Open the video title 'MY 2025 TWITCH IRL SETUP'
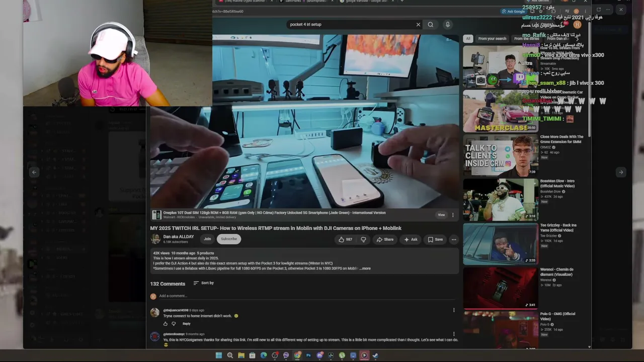The image size is (644, 362). coord(276,228)
